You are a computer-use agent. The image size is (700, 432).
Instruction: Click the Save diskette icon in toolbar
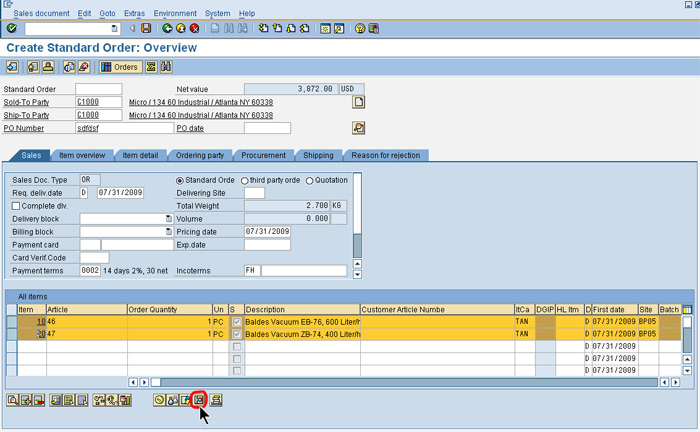147,28
